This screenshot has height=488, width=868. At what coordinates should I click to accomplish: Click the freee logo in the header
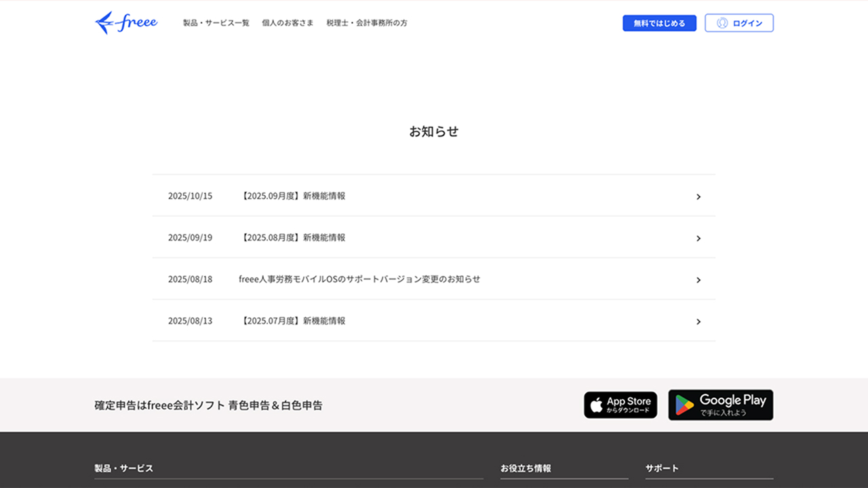tap(126, 22)
